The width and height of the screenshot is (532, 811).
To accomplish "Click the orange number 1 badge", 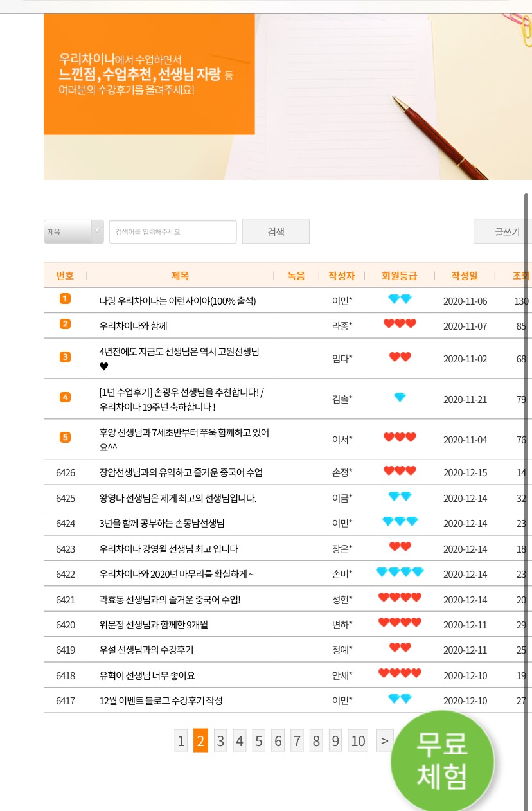I will coord(65,298).
